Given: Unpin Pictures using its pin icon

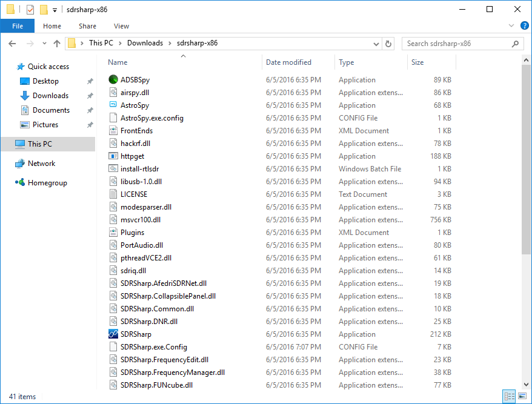Looking at the screenshot, I should click(90, 125).
